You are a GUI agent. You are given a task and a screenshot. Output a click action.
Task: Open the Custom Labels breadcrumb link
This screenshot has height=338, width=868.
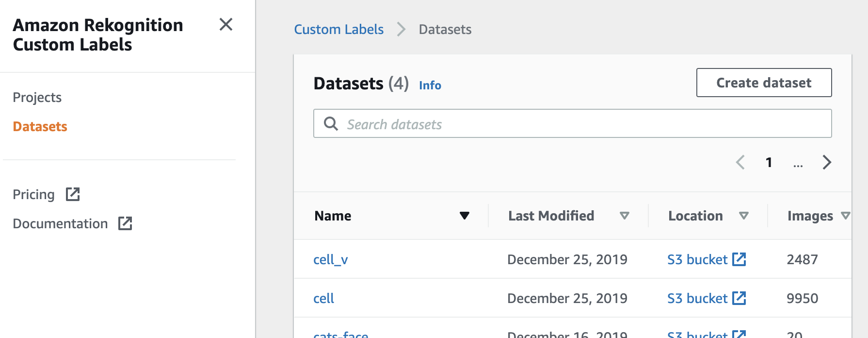338,29
